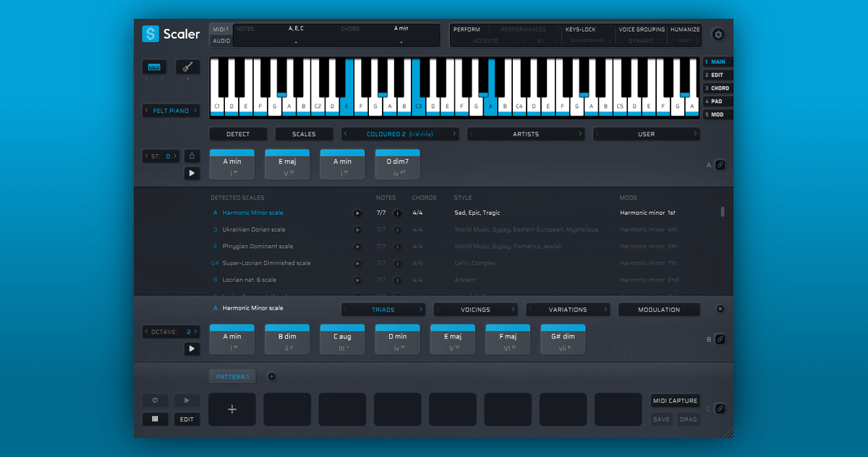Click the section A link icon
This screenshot has width=868, height=457.
pyautogui.click(x=720, y=165)
